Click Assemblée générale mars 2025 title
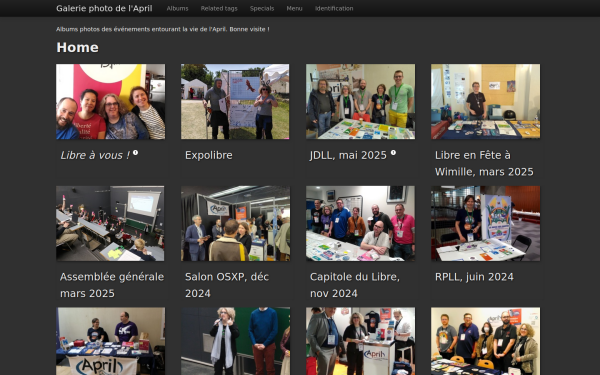This screenshot has height=375, width=600. [112, 285]
